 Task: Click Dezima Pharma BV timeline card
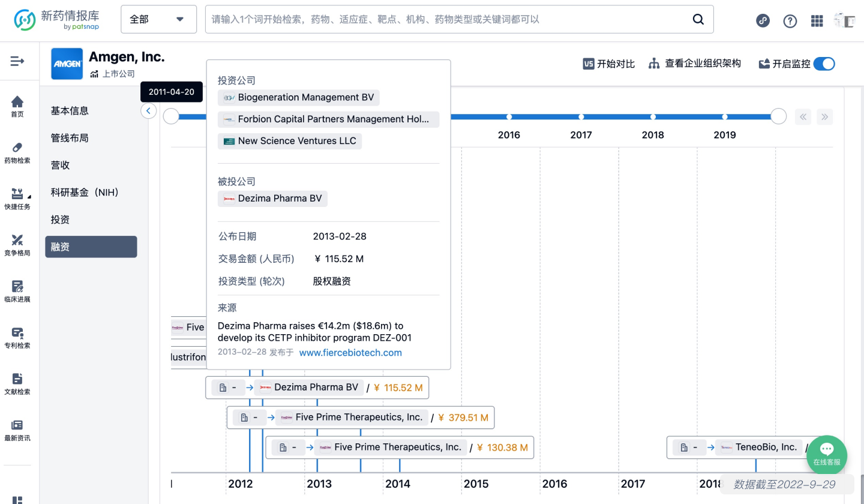point(317,388)
